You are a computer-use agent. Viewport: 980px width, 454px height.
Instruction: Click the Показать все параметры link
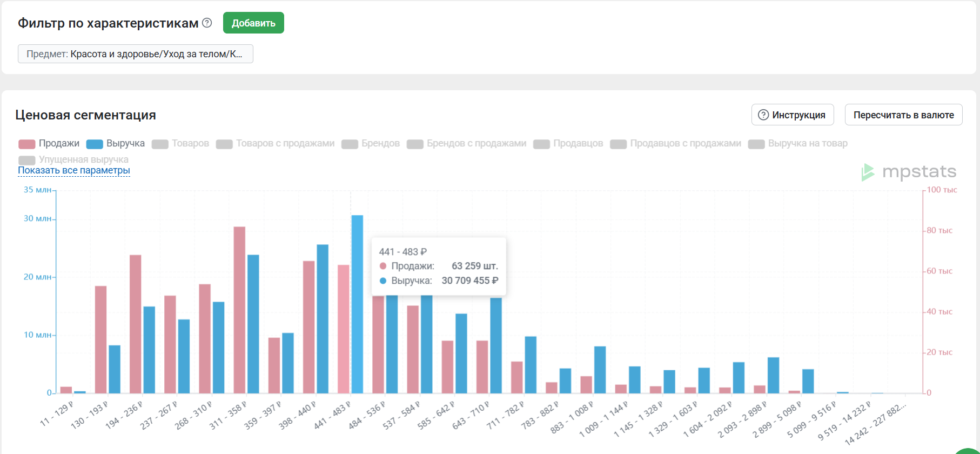tap(74, 170)
